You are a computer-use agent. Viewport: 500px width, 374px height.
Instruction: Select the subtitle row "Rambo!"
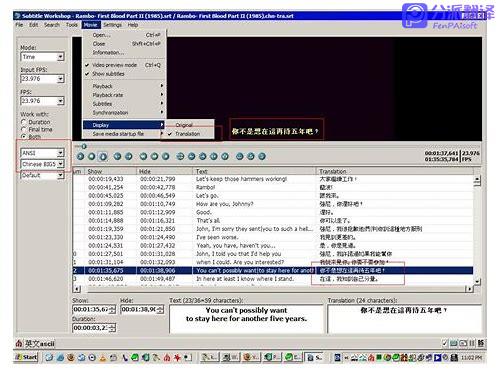click(273, 187)
